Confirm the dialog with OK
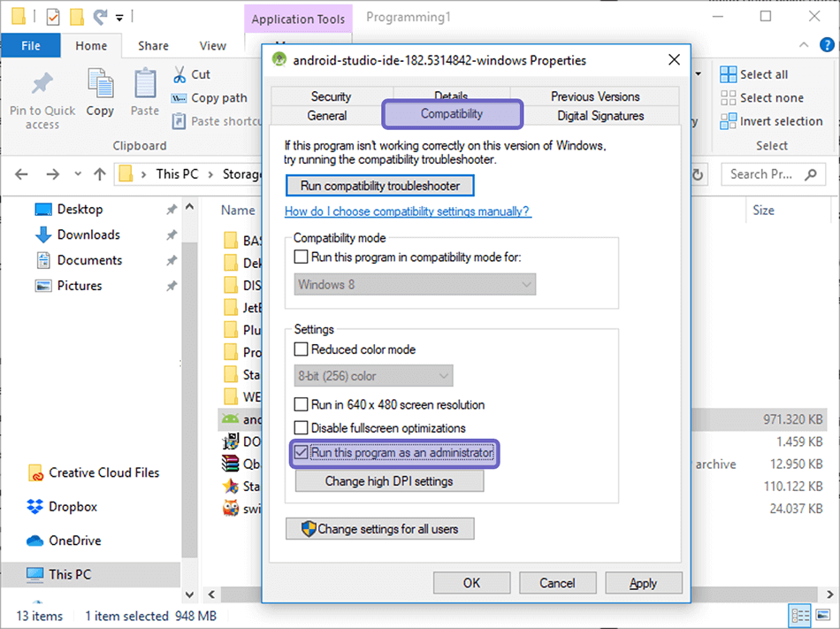This screenshot has width=840, height=629. [471, 583]
